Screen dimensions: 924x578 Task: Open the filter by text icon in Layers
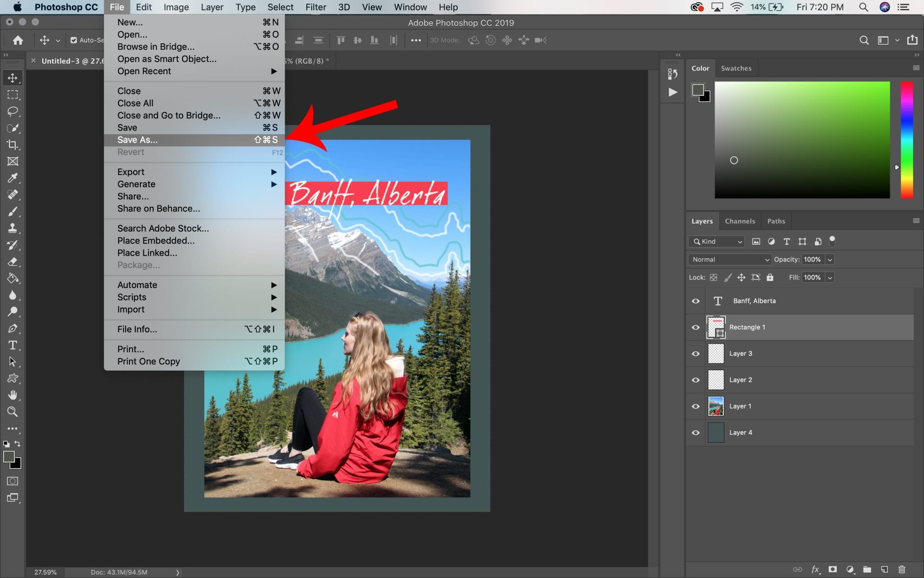coord(787,242)
